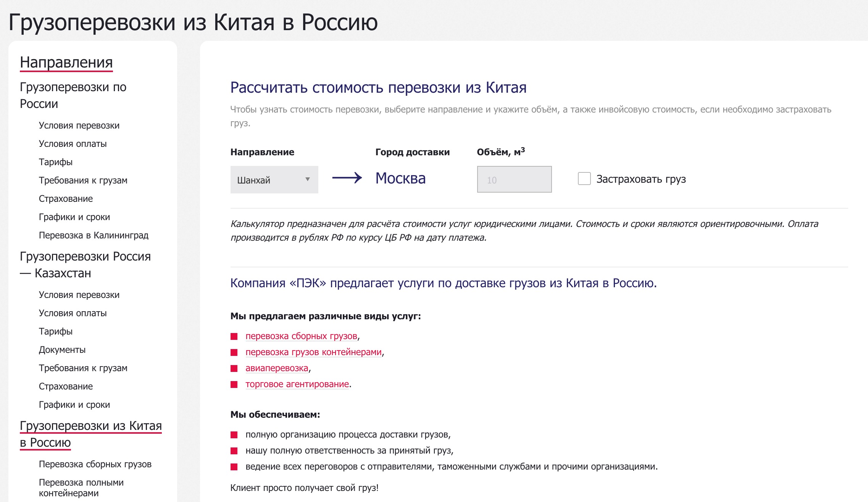Expand the Шанхай direction dropdown
The image size is (868, 502).
pos(274,180)
